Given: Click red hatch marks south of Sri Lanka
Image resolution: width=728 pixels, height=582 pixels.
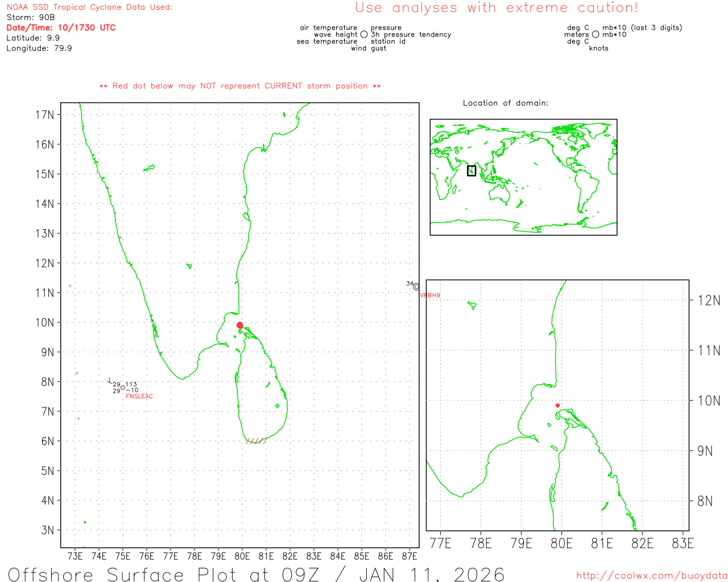Looking at the screenshot, I should coord(256,440).
